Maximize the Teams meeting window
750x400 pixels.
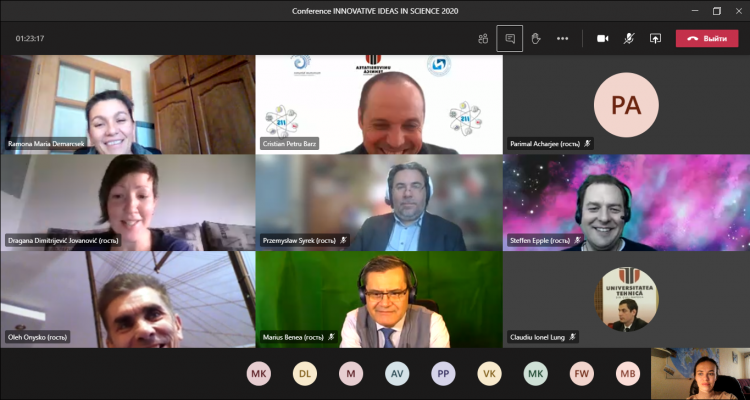tap(716, 11)
